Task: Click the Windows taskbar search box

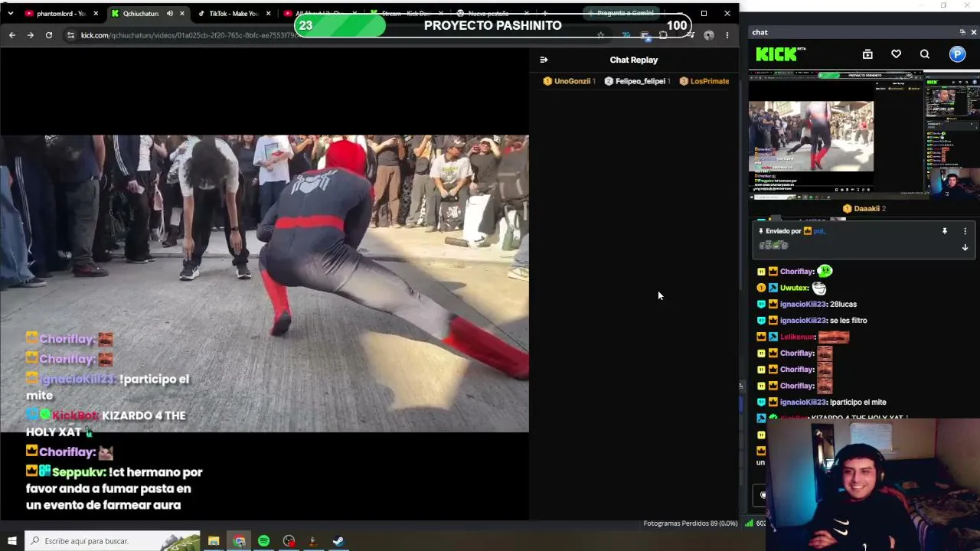Action: coord(113,541)
